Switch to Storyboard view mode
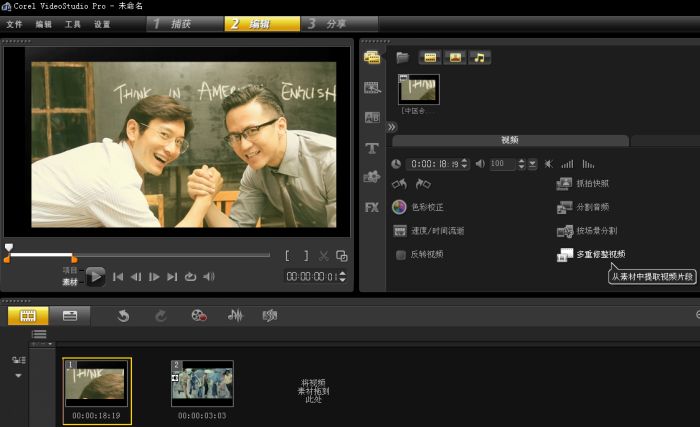700x427 pixels. [x=27, y=315]
